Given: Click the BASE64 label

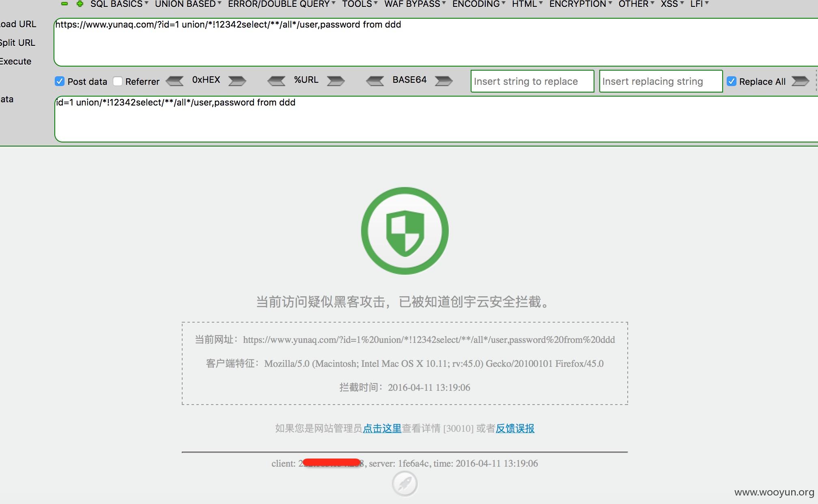Looking at the screenshot, I should (x=409, y=80).
